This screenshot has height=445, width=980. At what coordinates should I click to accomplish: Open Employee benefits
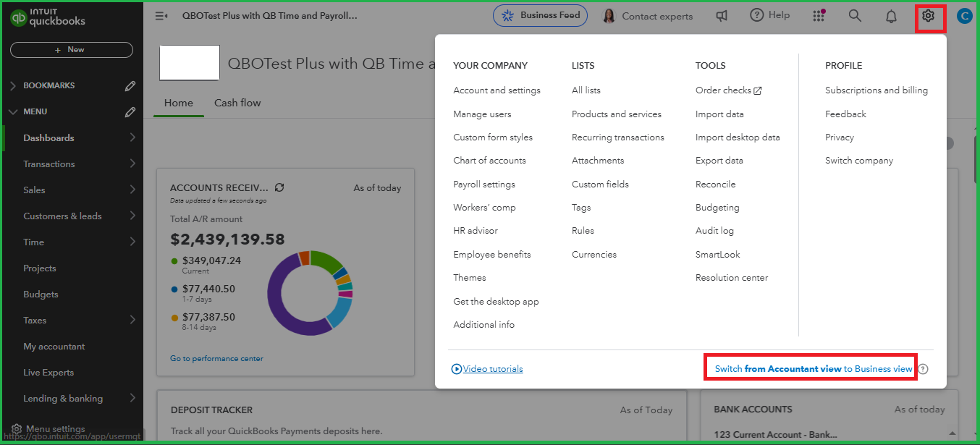click(492, 255)
